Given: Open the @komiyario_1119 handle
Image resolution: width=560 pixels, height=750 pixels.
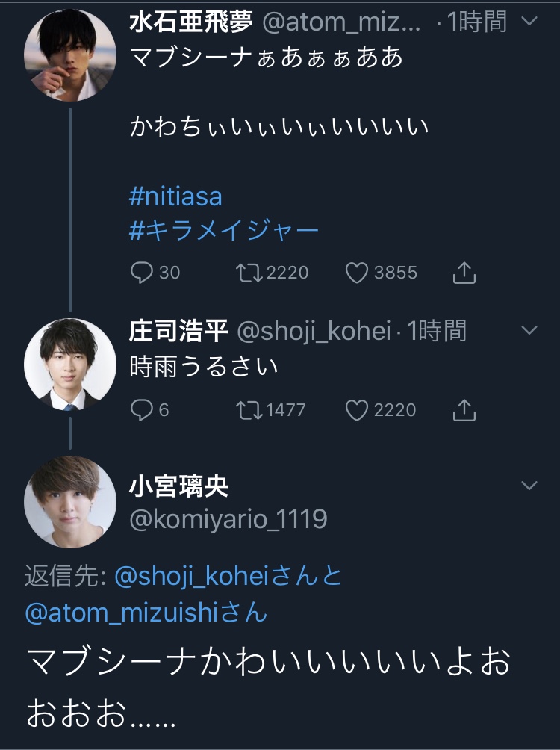Looking at the screenshot, I should [228, 519].
